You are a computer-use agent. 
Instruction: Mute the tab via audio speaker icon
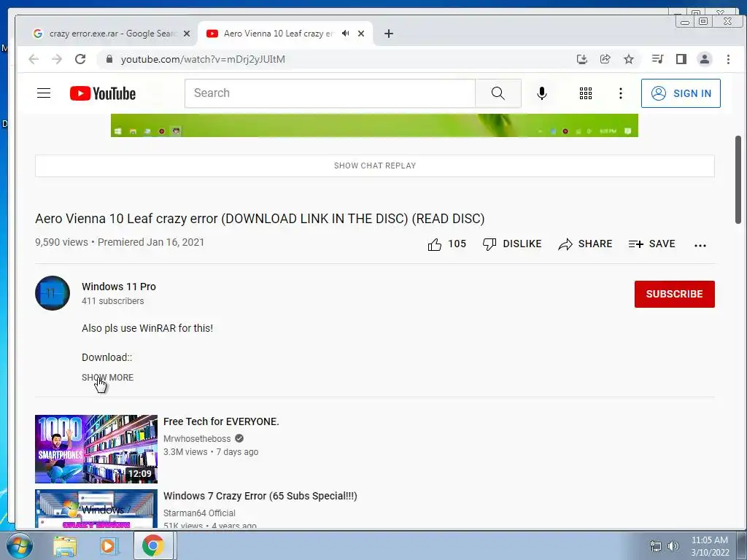click(x=345, y=34)
